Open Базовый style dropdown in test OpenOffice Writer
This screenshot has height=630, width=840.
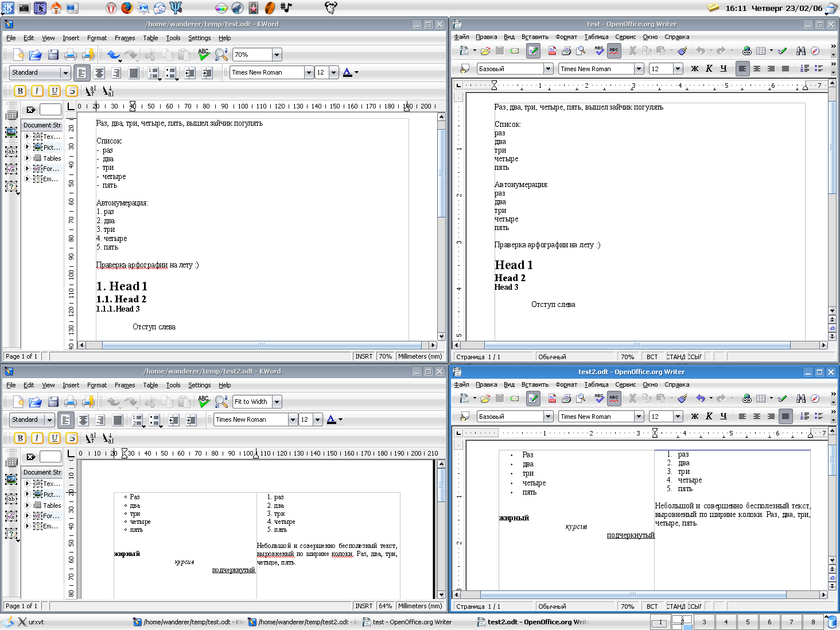tap(549, 69)
